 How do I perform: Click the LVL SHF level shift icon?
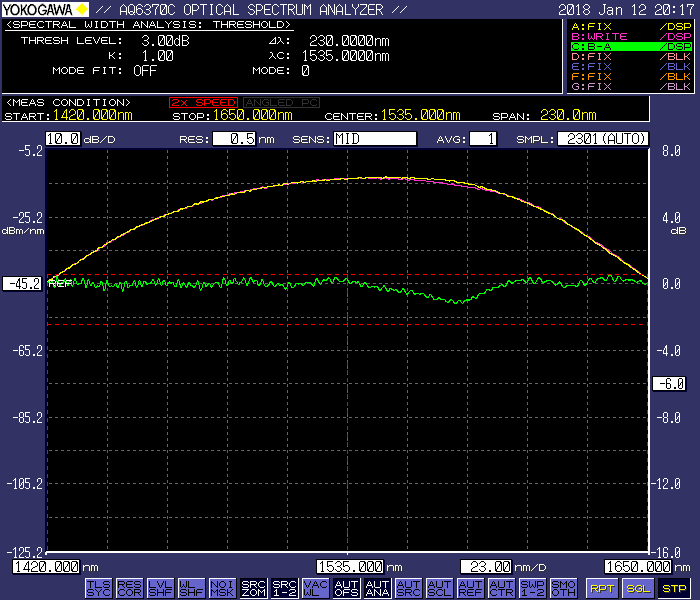(160, 588)
